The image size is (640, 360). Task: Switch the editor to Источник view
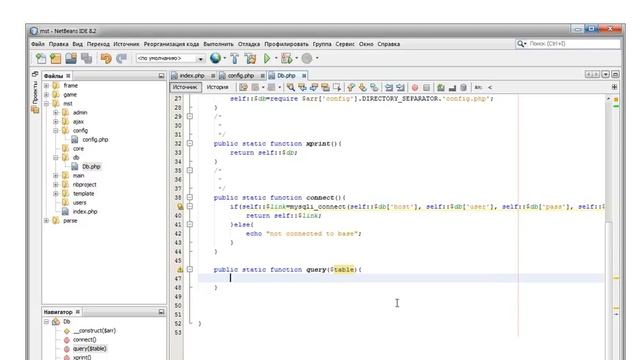pyautogui.click(x=185, y=87)
